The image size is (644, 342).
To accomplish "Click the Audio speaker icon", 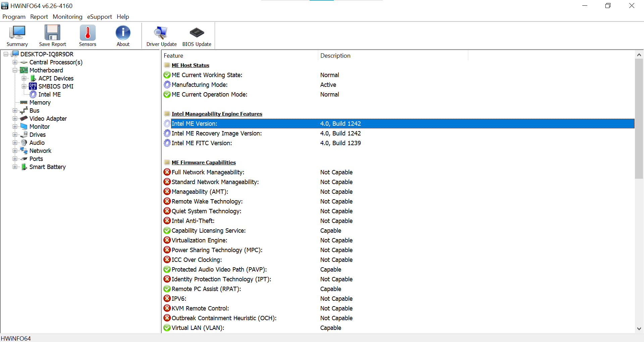I will point(24,142).
